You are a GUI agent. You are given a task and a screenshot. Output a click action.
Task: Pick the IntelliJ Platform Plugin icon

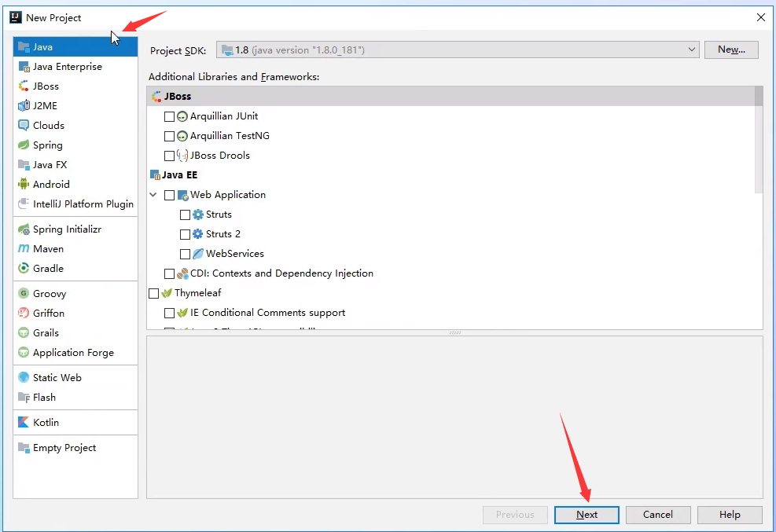(x=24, y=204)
